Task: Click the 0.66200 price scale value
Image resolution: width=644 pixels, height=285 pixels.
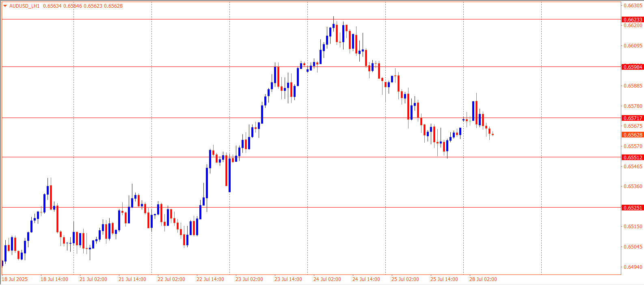Action: (x=633, y=26)
